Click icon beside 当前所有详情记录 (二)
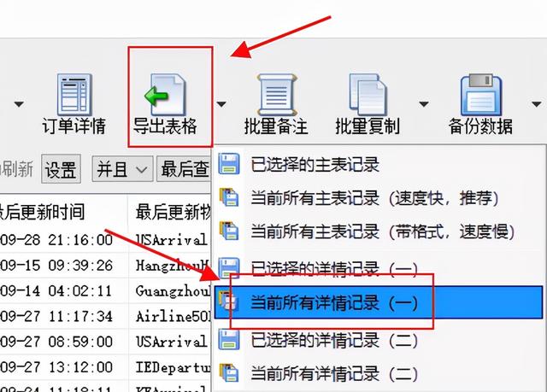The width and height of the screenshot is (547, 392). pos(229,373)
